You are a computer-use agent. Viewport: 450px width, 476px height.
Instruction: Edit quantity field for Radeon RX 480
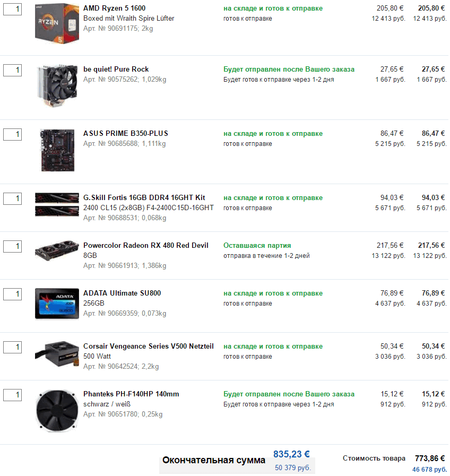[x=12, y=247]
